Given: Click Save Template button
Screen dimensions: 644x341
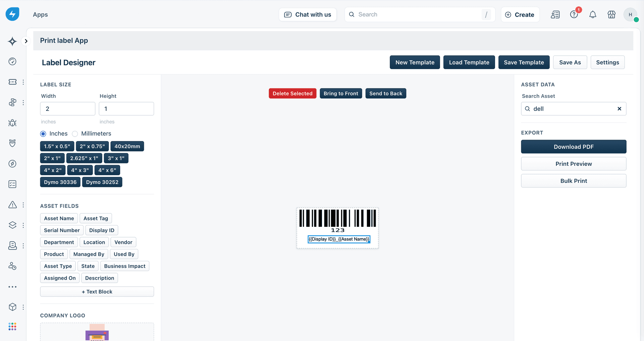Looking at the screenshot, I should pos(524,62).
